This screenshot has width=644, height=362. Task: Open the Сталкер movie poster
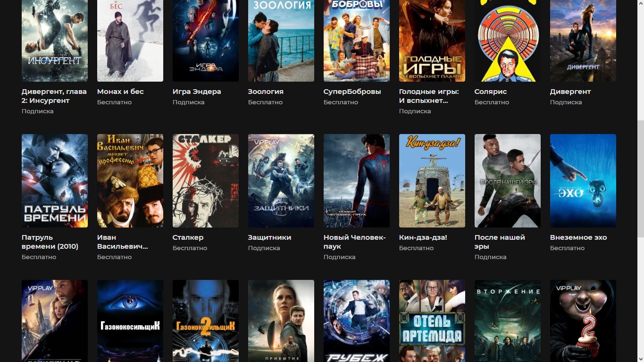pos(206,181)
